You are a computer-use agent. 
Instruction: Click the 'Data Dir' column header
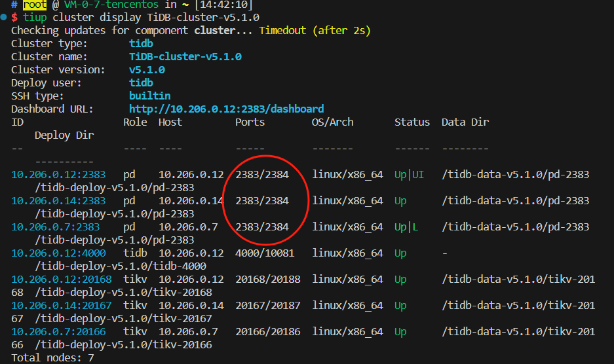[465, 122]
